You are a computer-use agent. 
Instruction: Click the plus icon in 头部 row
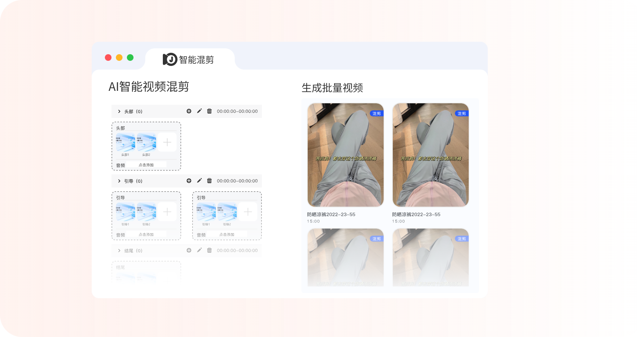pos(189,111)
